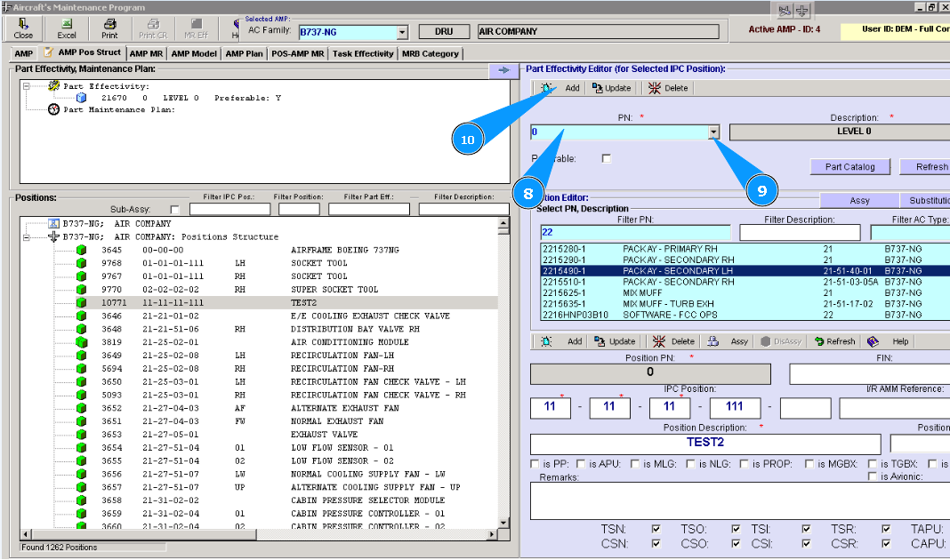This screenshot has height=560, width=950.
Task: Click the Print toolbar icon
Action: click(109, 28)
